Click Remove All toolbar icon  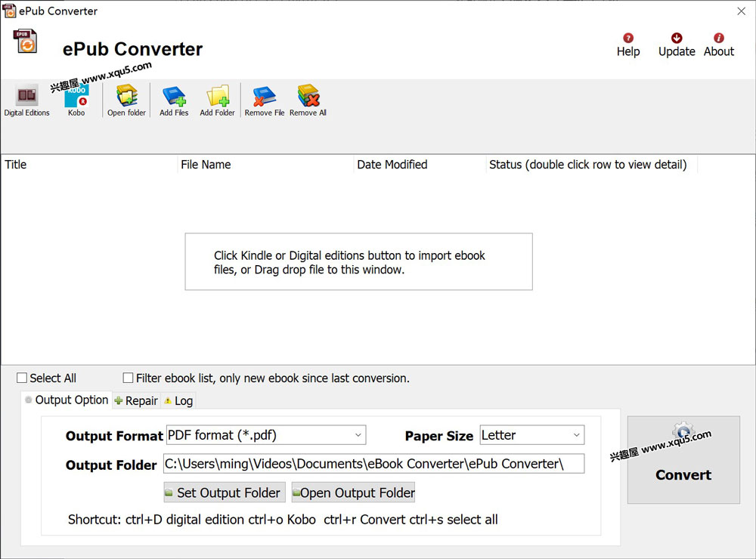coord(308,100)
